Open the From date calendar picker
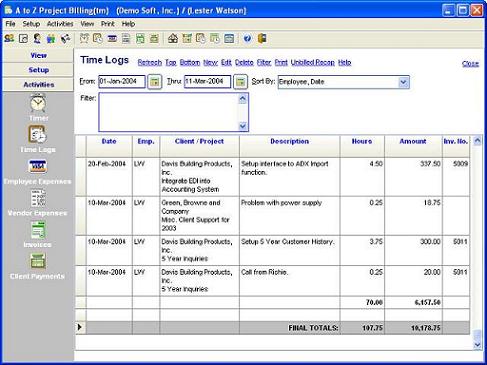The width and height of the screenshot is (487, 365). click(x=154, y=82)
